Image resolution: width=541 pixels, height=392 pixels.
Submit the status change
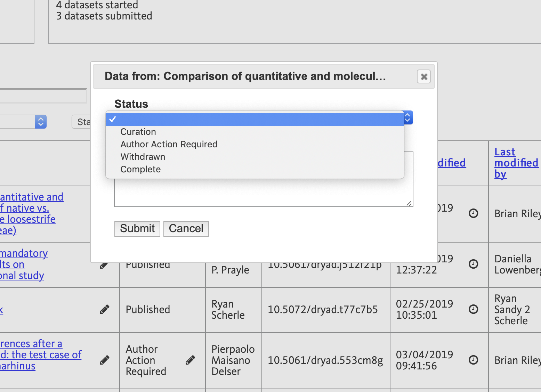coord(137,229)
